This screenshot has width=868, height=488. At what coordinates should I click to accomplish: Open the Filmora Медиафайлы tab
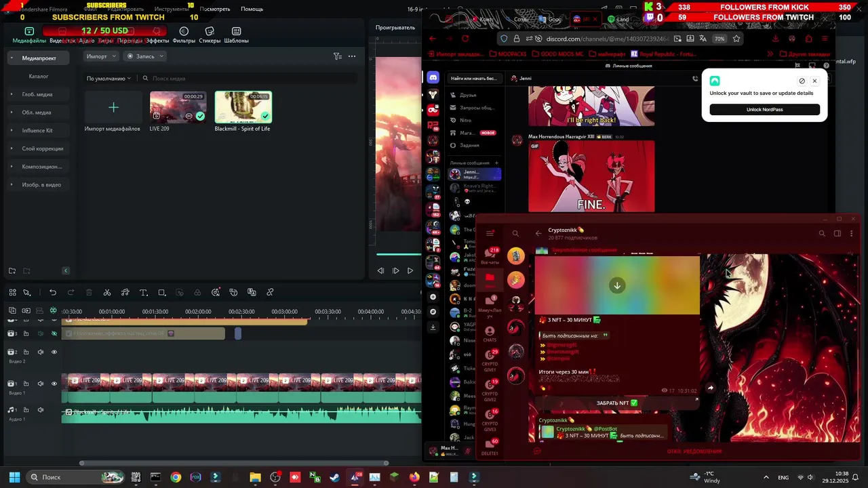29,36
